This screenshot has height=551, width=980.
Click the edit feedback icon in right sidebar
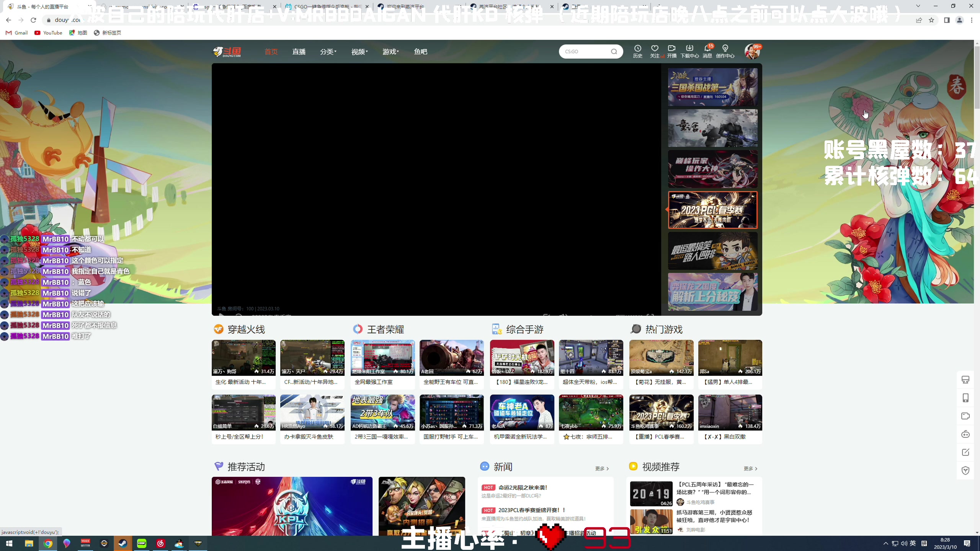965,452
